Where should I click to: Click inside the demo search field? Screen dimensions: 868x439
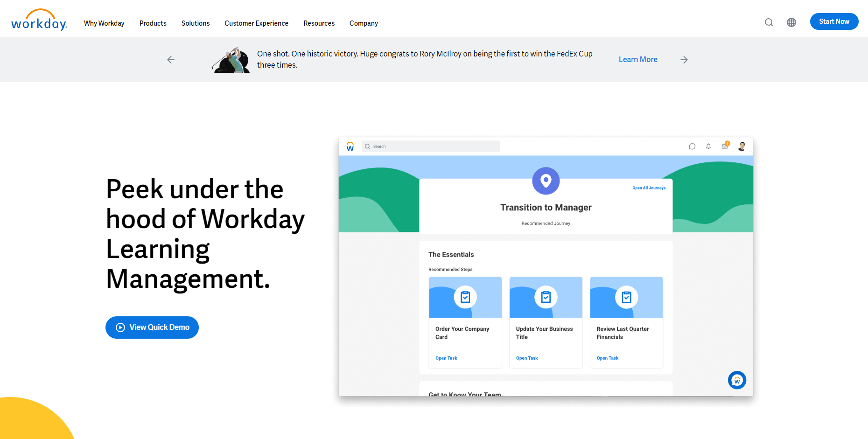(429, 146)
